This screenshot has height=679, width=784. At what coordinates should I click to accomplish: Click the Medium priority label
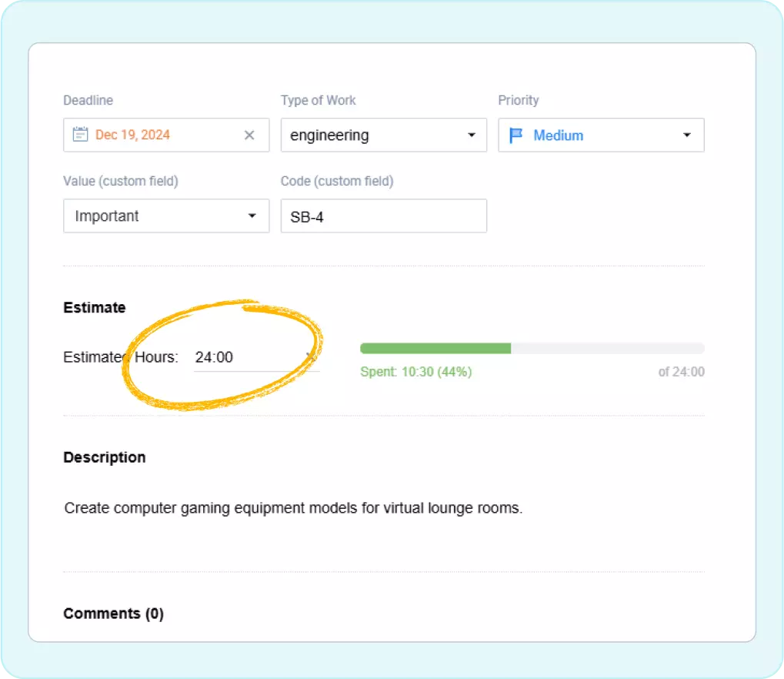tap(558, 135)
